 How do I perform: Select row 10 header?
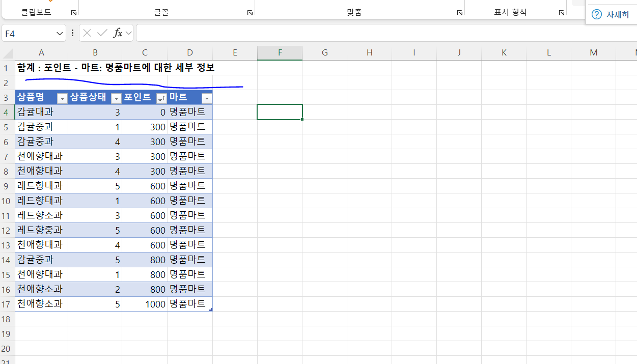click(x=7, y=201)
